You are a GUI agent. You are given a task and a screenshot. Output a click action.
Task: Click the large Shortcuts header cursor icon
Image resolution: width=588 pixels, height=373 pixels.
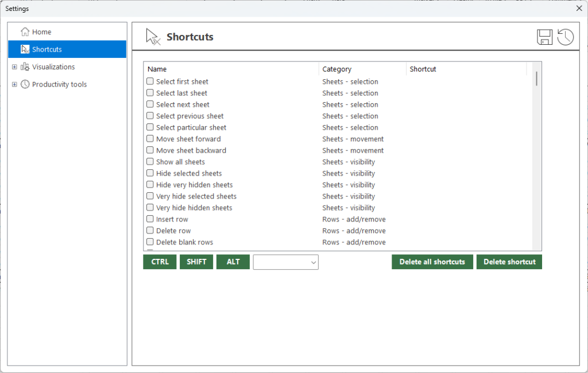pyautogui.click(x=153, y=37)
